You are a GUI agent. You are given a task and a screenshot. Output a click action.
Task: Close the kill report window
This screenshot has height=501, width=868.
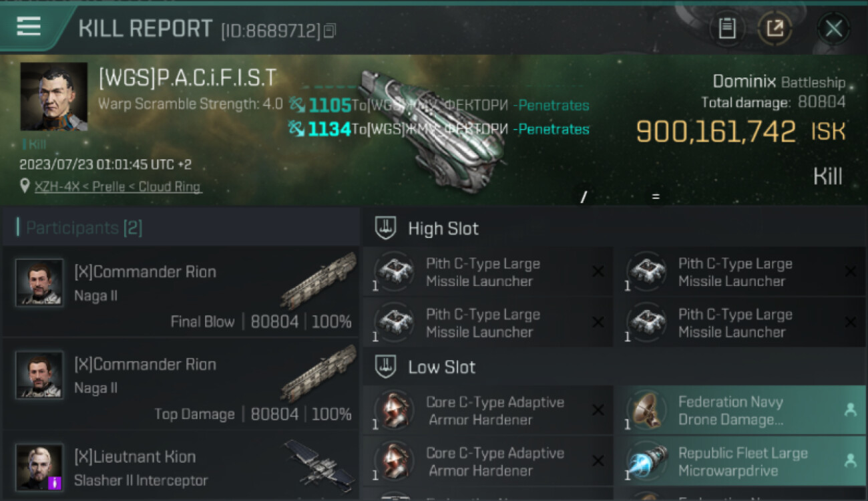[x=833, y=28]
